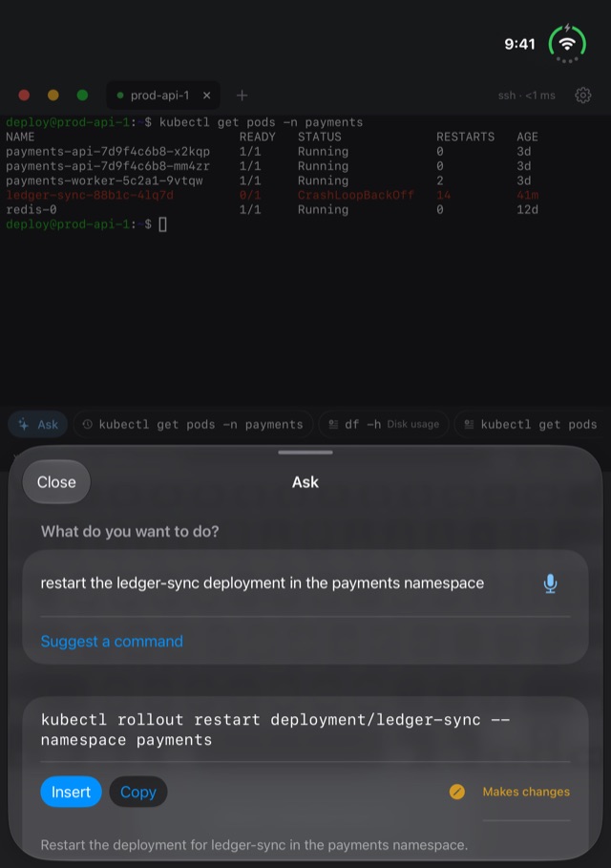The image size is (611, 868).
Task: Tap history chip kubectl get pods -n payments
Action: 193,425
